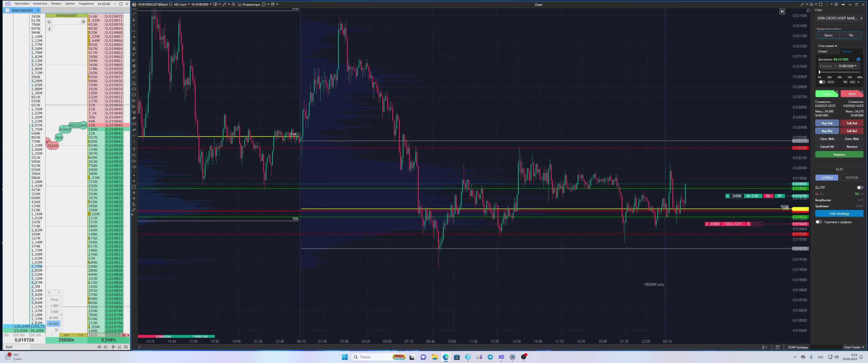Image resolution: width=868 pixels, height=363 pixels.
Task: Open Telegram from the taskbar
Action: coord(490,357)
